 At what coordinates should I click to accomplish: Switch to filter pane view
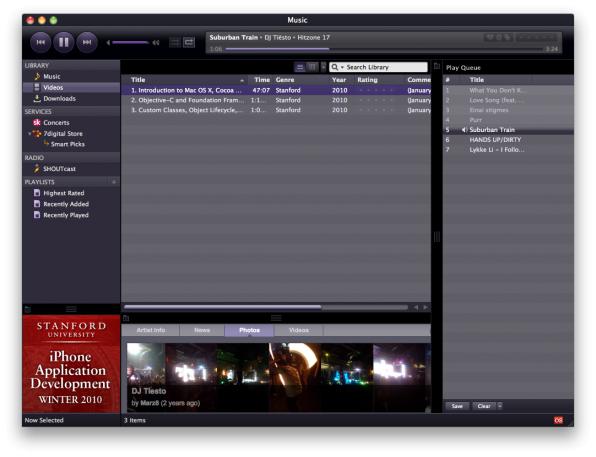pos(312,67)
